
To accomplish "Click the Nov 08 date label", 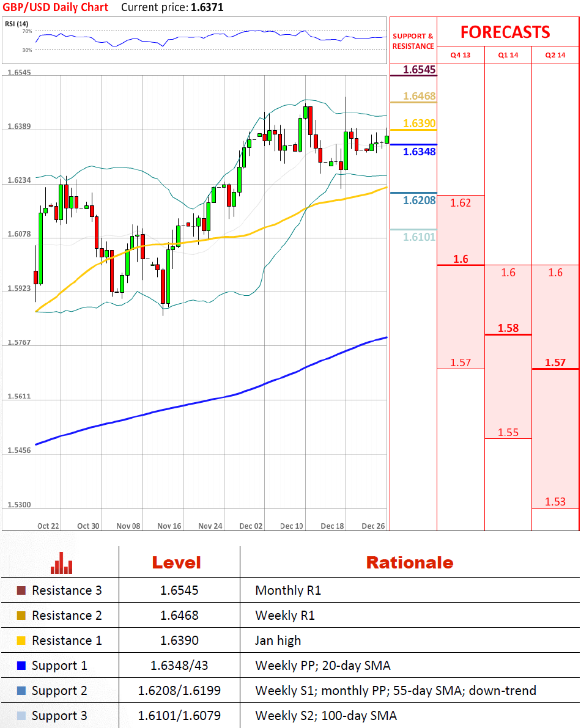I will (128, 526).
